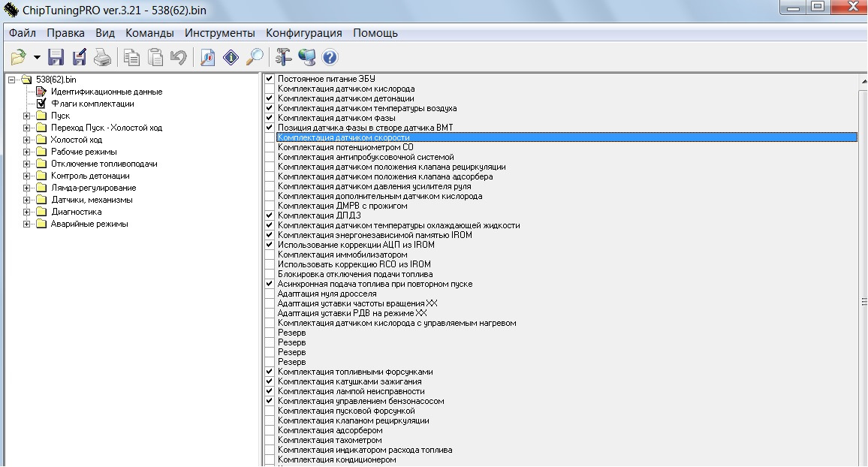Open the Вид menu
Screen dimensions: 868x467
[x=105, y=33]
